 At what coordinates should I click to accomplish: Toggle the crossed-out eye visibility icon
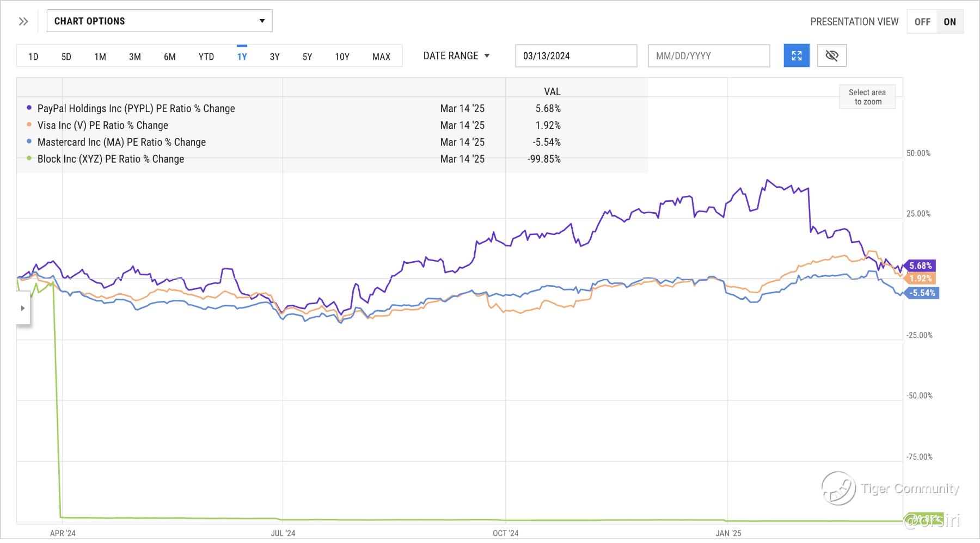click(x=831, y=55)
